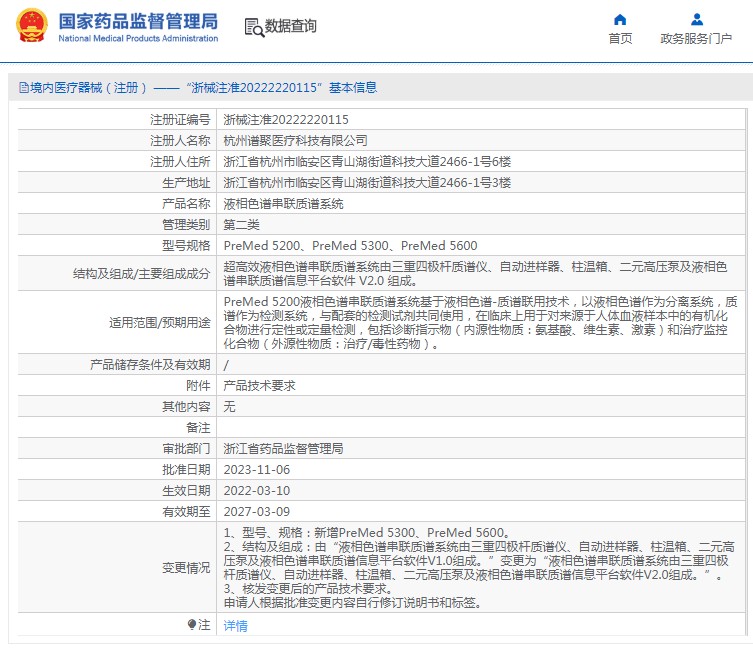Click the 首页 home icon
Viewport: 753px width, 648px height.
point(620,20)
